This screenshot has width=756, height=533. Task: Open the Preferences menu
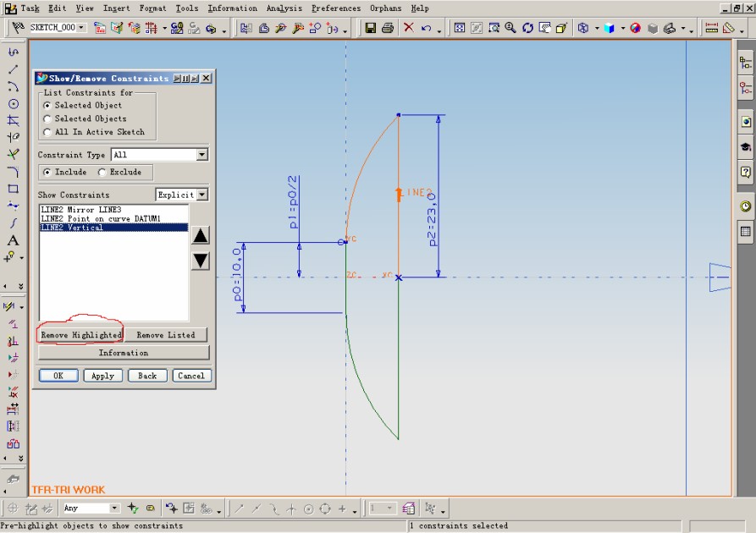(335, 8)
